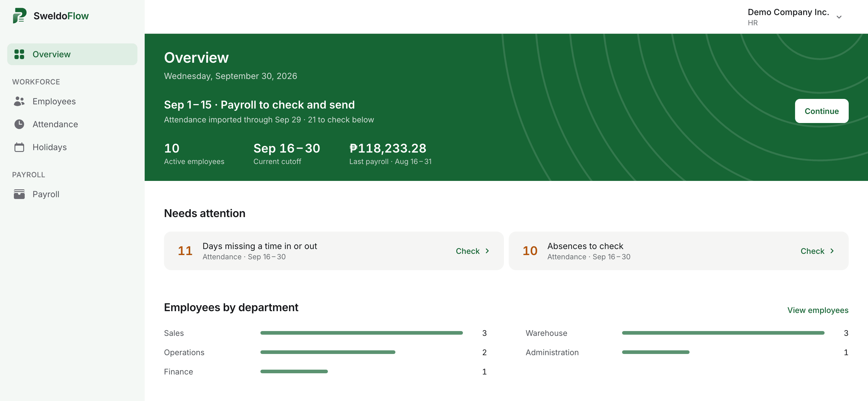Click the Finance department label
868x401 pixels.
coord(178,371)
